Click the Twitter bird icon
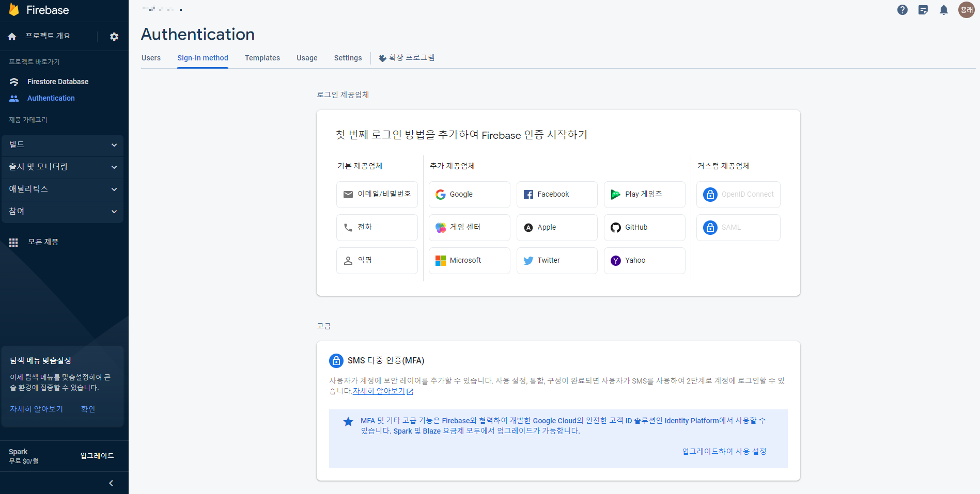Image resolution: width=980 pixels, height=494 pixels. click(x=528, y=261)
